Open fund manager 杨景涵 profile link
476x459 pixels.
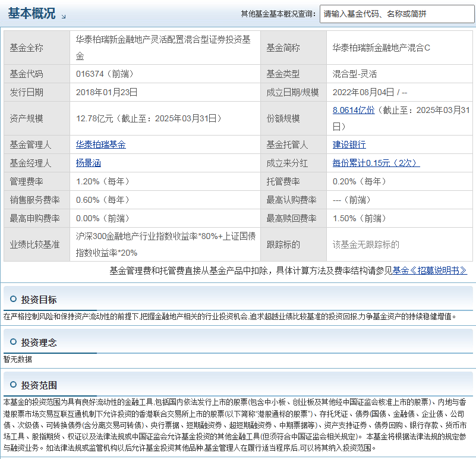89,163
